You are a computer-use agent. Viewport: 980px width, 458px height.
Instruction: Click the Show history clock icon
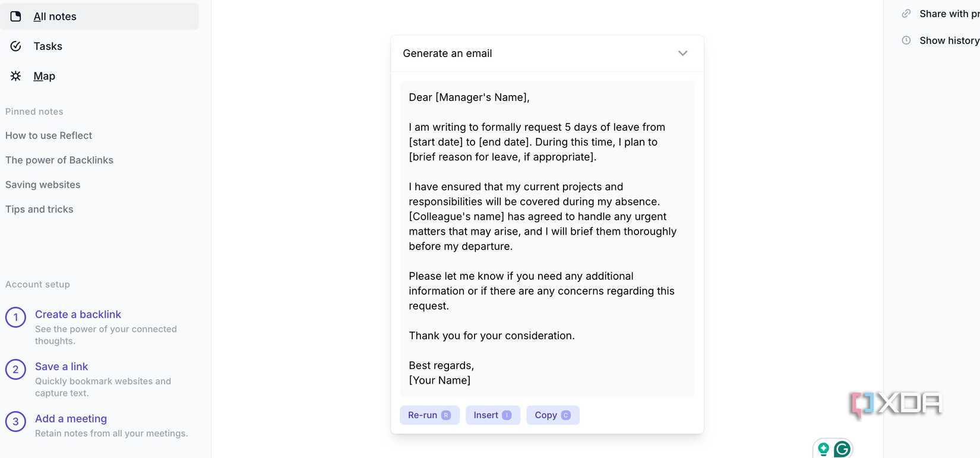coord(906,40)
